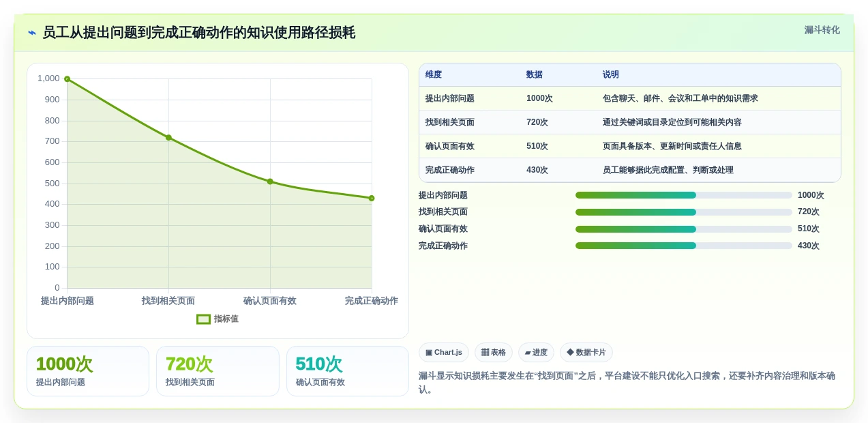Image resolution: width=868 pixels, height=423 pixels.
Task: Click the 确认页面有效 progress bar
Action: coord(684,229)
